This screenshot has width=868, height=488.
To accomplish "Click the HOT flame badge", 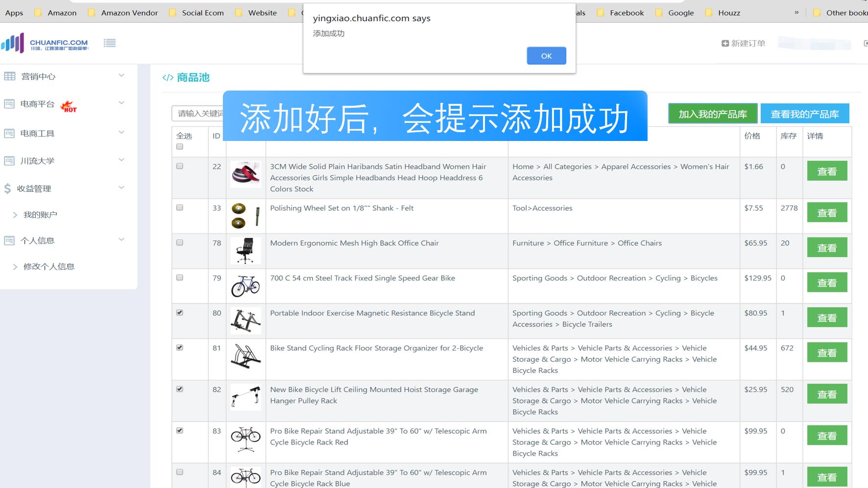I will [69, 106].
